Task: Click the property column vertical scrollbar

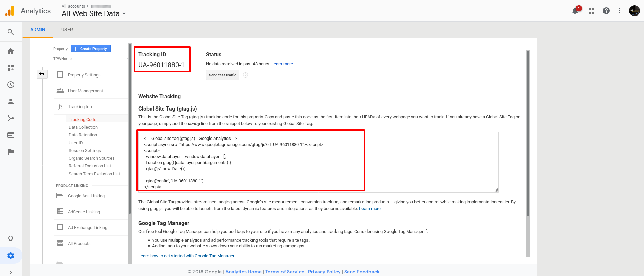Action: pyautogui.click(x=130, y=129)
